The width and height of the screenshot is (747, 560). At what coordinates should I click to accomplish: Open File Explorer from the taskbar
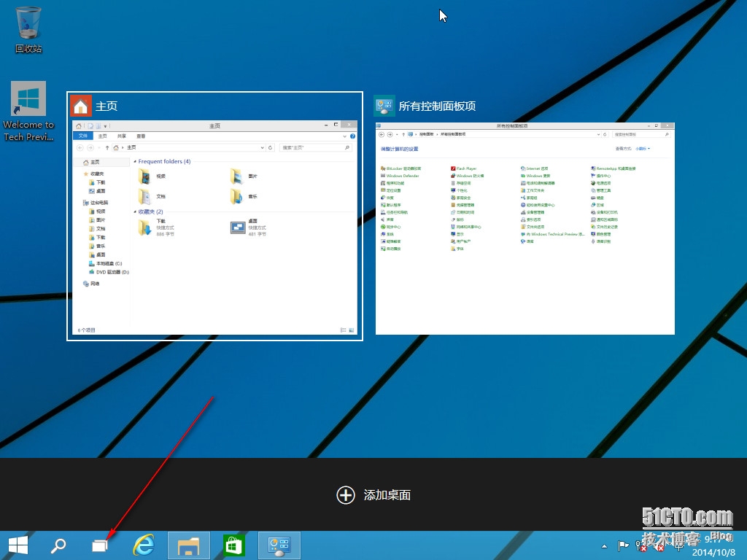pos(189,545)
